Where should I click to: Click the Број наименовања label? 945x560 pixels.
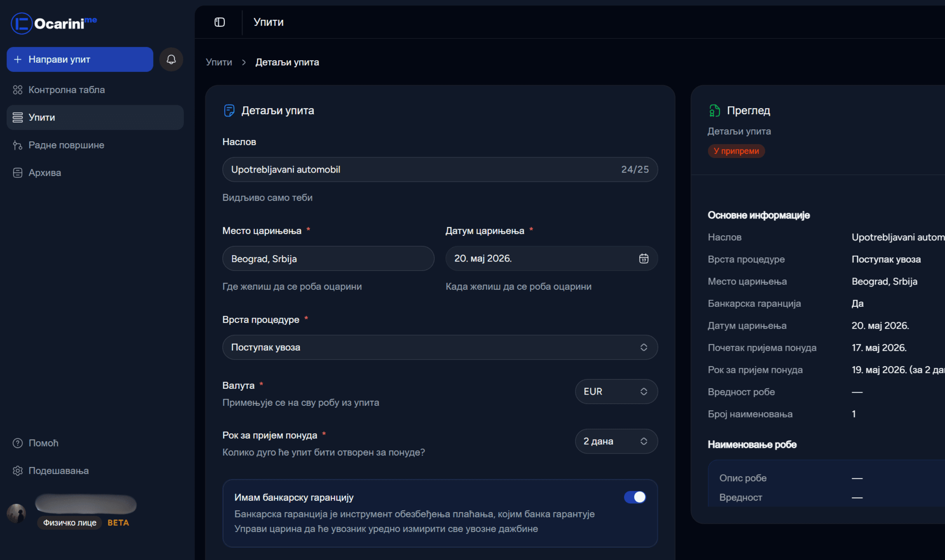[750, 414]
